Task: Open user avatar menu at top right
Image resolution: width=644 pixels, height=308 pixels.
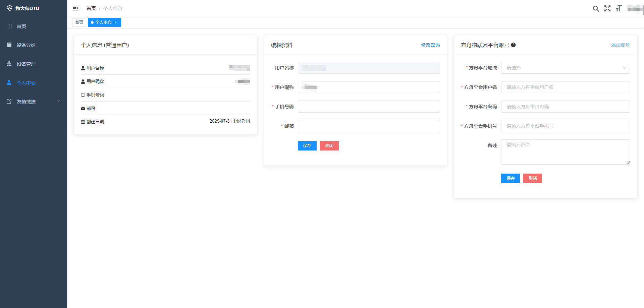Action: (635, 8)
